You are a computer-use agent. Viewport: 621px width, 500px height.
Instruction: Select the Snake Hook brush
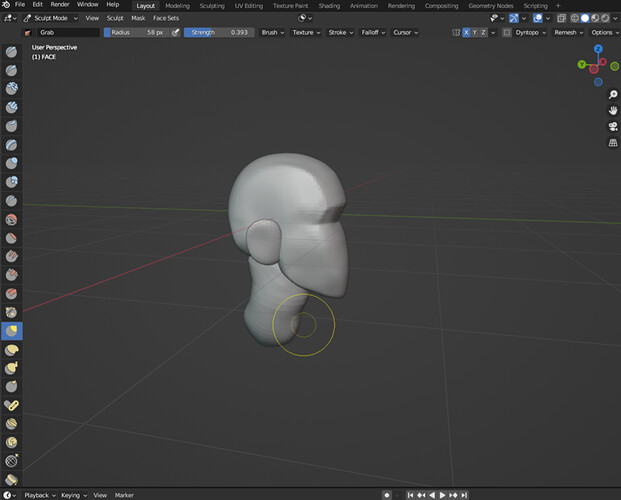11,368
